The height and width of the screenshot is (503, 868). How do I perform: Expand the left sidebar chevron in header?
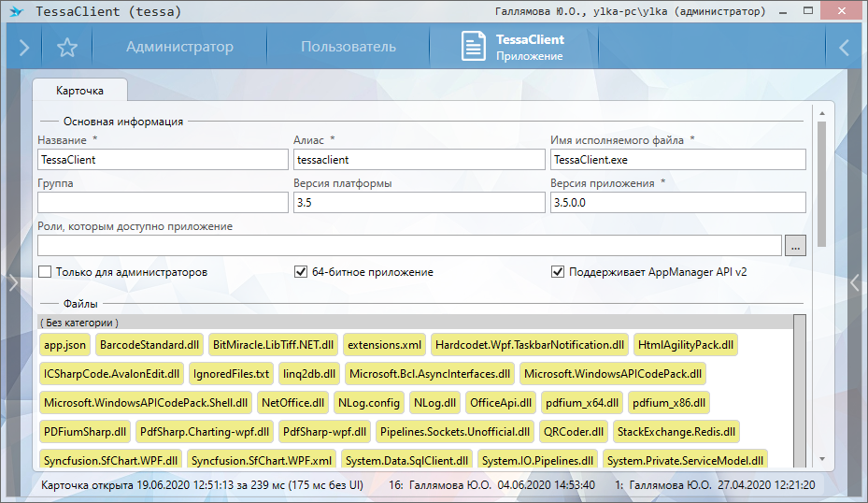[x=24, y=48]
